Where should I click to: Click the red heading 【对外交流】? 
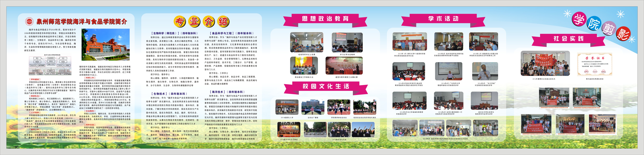coord(90,125)
